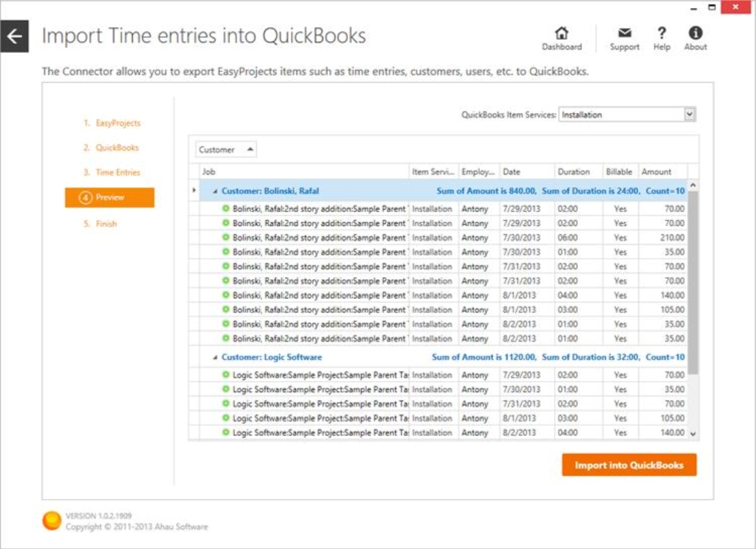Screen dimensions: 756x549
Task: Maximize the window
Action: (x=711, y=8)
